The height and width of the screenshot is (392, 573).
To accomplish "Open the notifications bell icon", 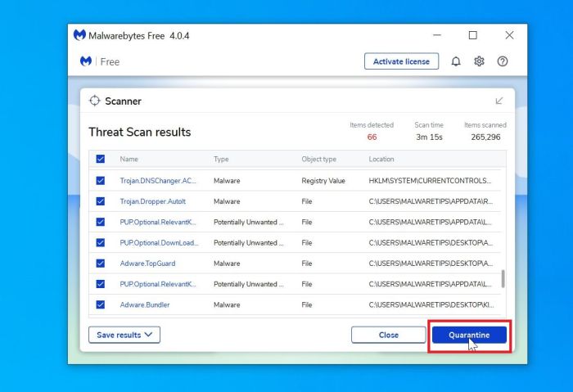I will coord(456,61).
